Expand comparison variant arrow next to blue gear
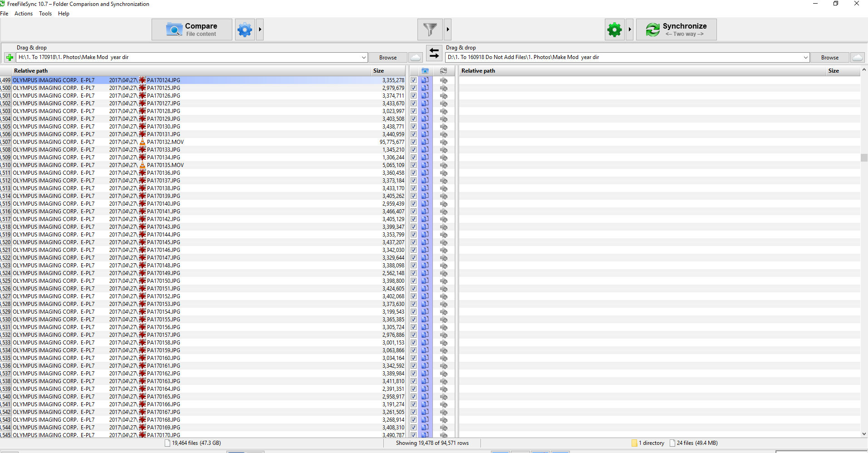The height and width of the screenshot is (453, 868). (260, 30)
